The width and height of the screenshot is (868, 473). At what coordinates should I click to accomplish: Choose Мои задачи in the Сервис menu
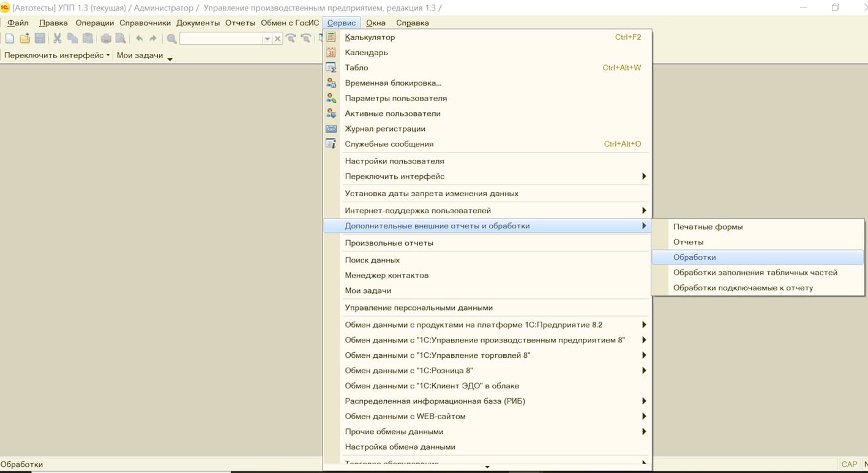click(x=487, y=291)
